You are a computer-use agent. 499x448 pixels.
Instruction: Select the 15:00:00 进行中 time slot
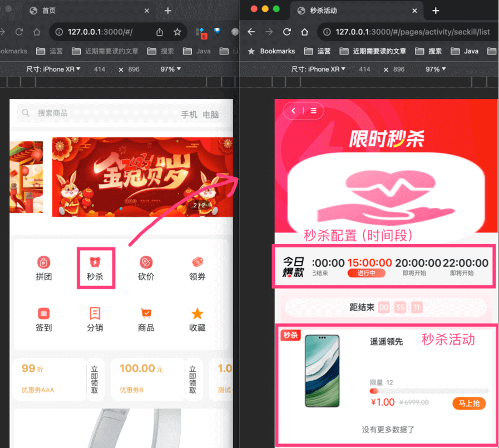point(369,267)
